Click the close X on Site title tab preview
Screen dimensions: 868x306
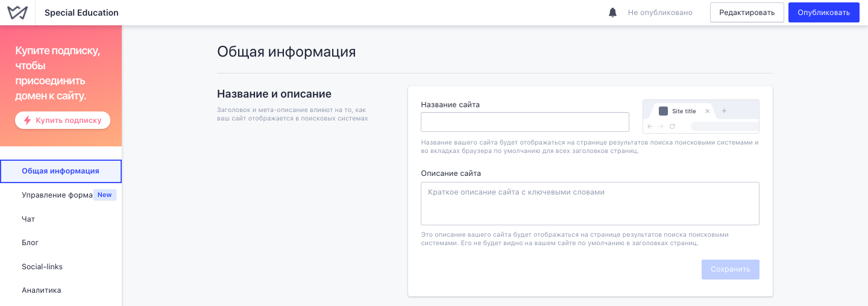tap(708, 111)
